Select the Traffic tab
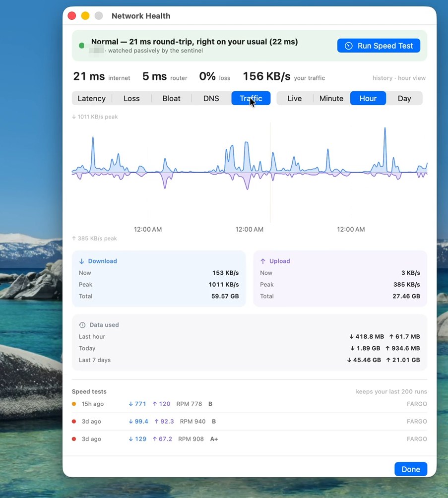The width and height of the screenshot is (448, 498). (x=251, y=98)
